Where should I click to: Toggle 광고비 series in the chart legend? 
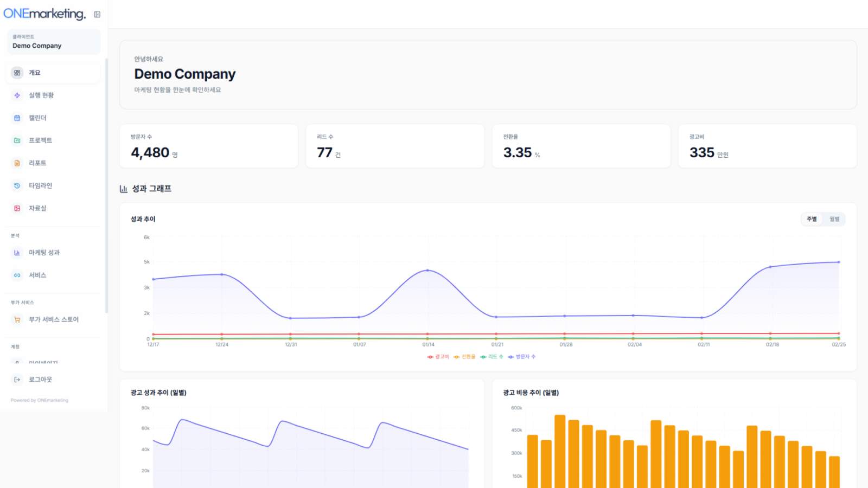click(x=438, y=357)
